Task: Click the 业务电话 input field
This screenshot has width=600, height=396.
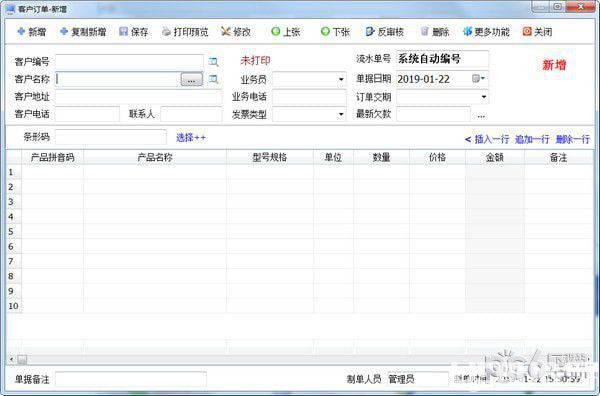Action: click(309, 97)
